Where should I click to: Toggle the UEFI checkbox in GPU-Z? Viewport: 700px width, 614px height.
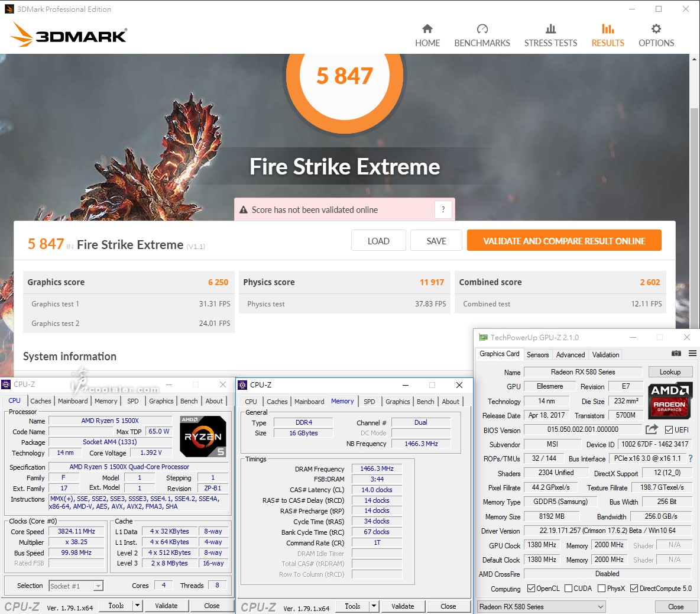click(x=669, y=429)
